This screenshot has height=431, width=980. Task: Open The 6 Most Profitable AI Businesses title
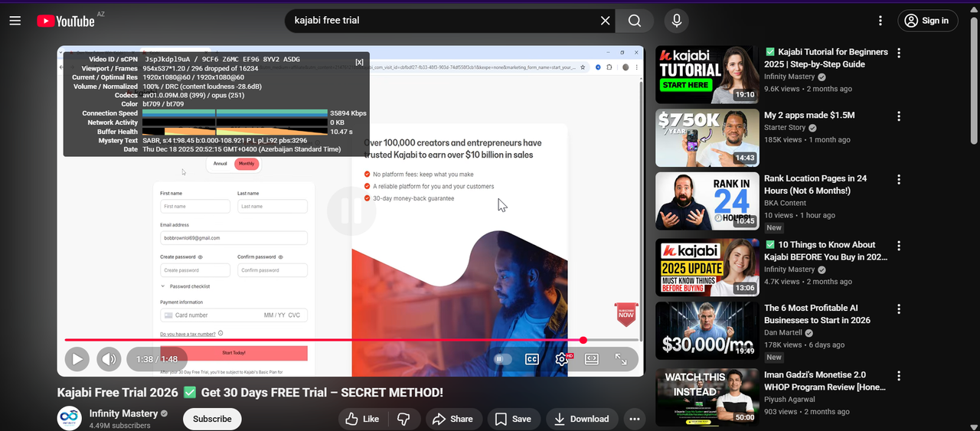(x=818, y=314)
